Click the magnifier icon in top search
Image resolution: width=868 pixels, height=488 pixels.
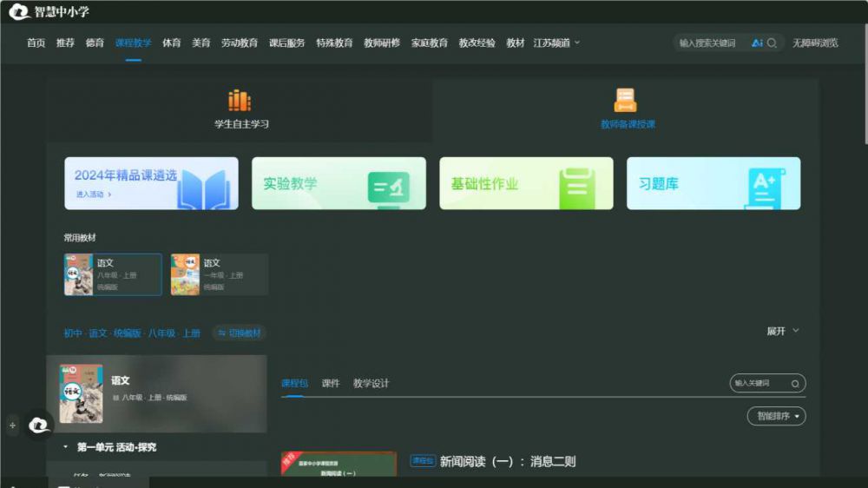pos(772,43)
